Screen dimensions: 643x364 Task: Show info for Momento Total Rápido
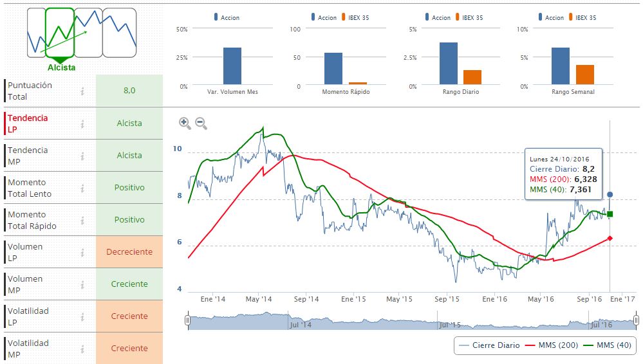coord(82,220)
